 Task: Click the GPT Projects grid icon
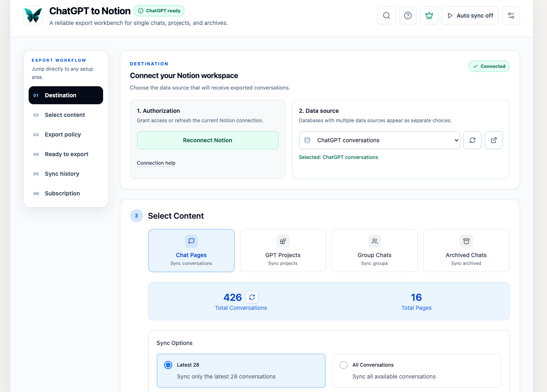283,241
